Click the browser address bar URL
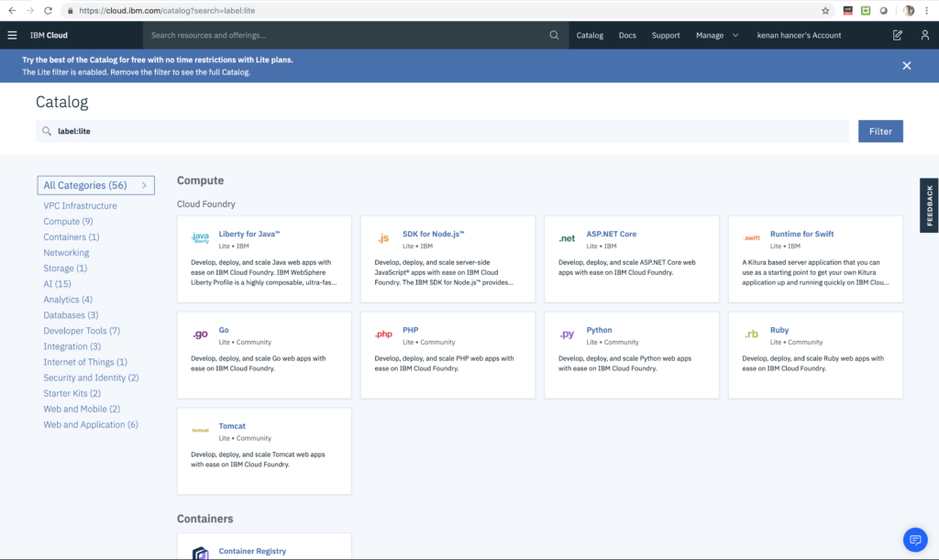 click(167, 11)
